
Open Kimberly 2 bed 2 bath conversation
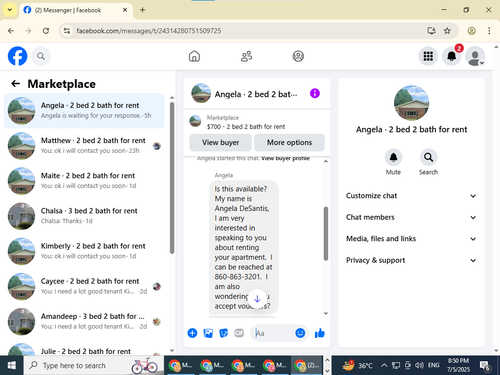click(x=84, y=251)
